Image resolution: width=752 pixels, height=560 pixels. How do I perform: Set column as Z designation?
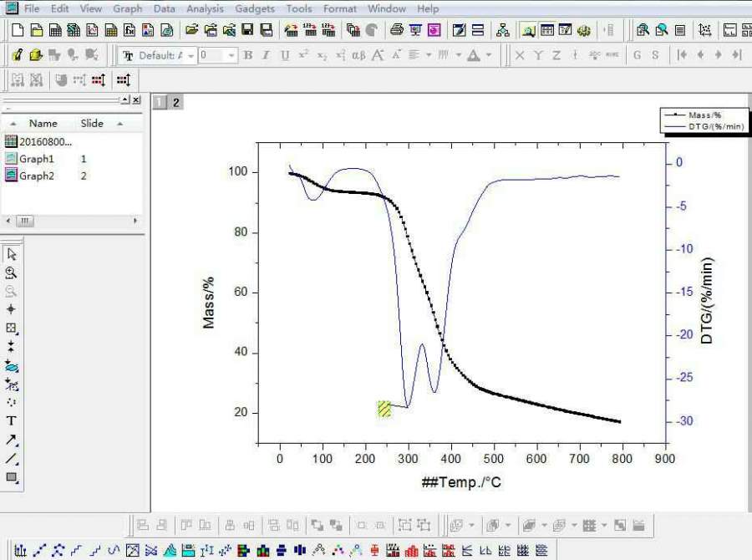[x=556, y=55]
